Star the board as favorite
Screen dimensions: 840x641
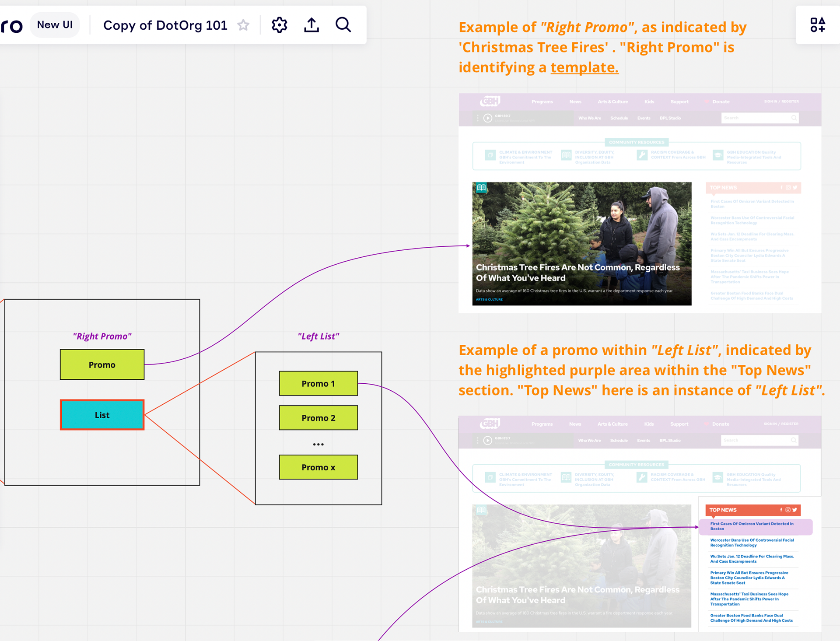(x=243, y=25)
